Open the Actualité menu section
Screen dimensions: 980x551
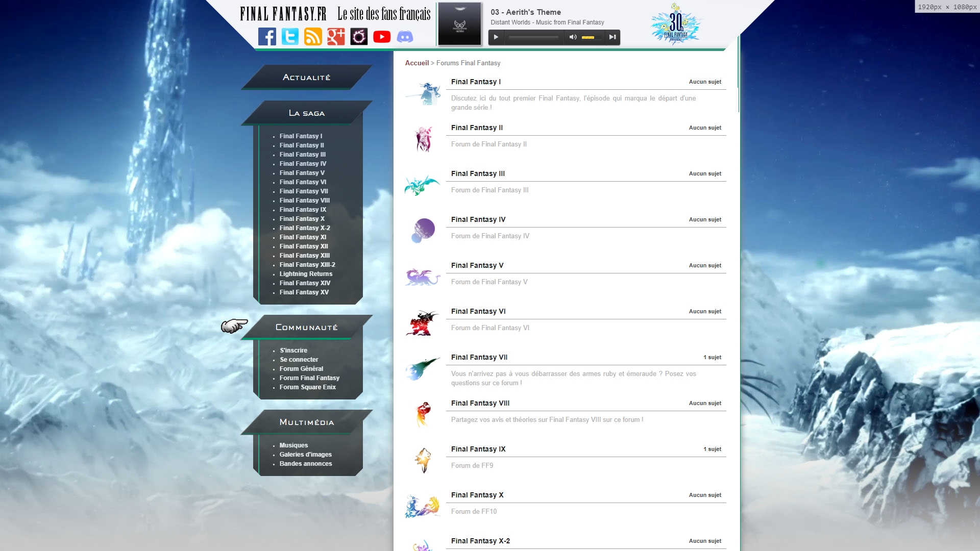pos(307,77)
